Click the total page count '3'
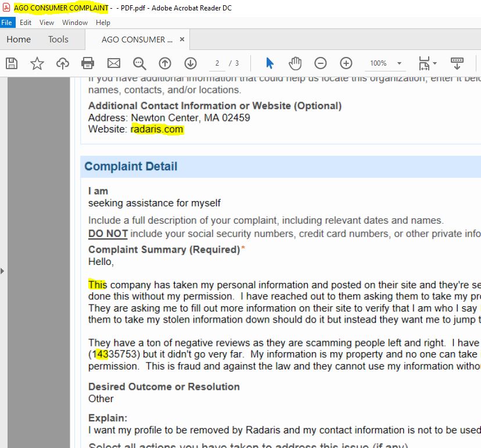481x448 pixels. point(237,63)
